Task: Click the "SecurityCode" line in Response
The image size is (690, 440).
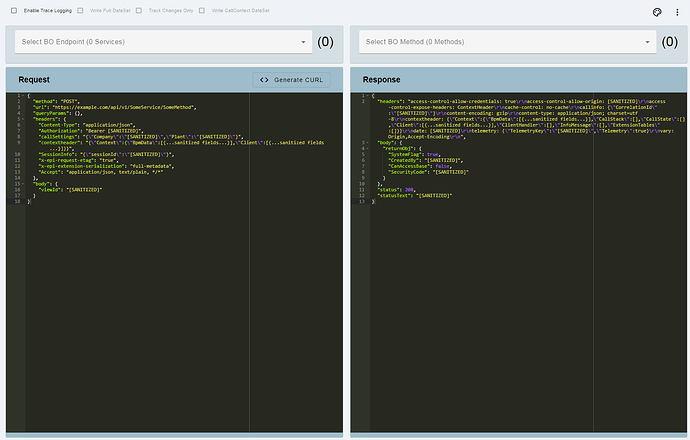Action: coord(429,172)
